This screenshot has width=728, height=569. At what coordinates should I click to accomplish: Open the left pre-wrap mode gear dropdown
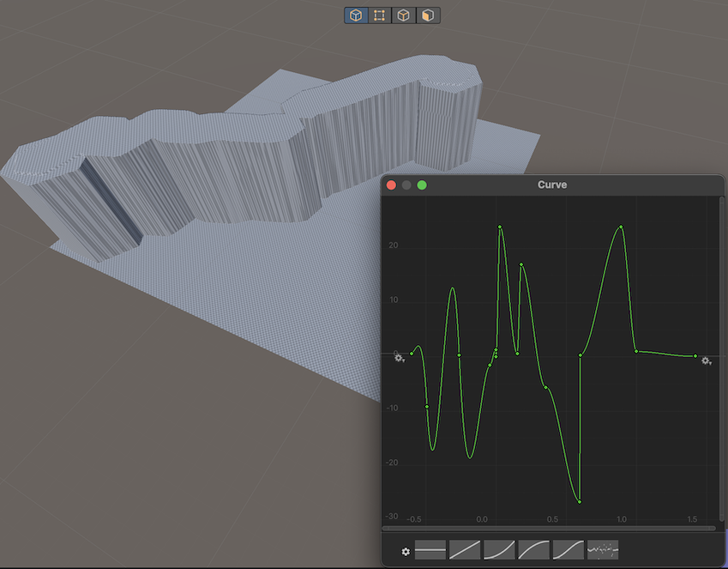400,359
